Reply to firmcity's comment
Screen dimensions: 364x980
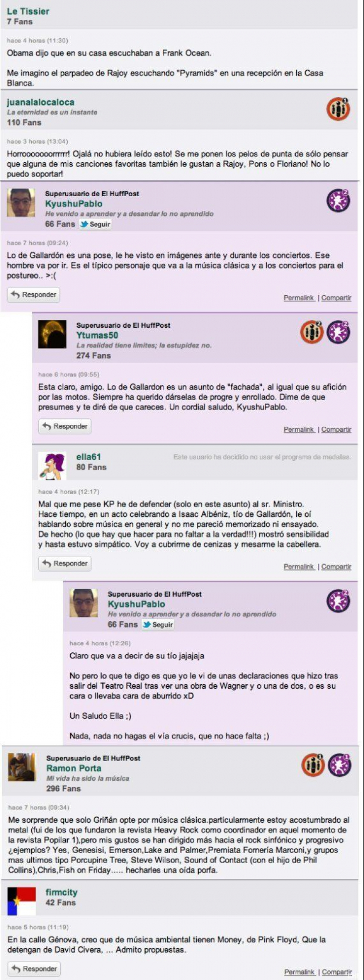click(34, 969)
